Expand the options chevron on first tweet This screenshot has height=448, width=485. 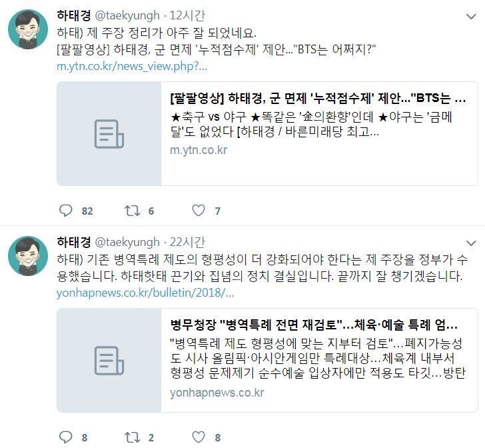(x=471, y=17)
